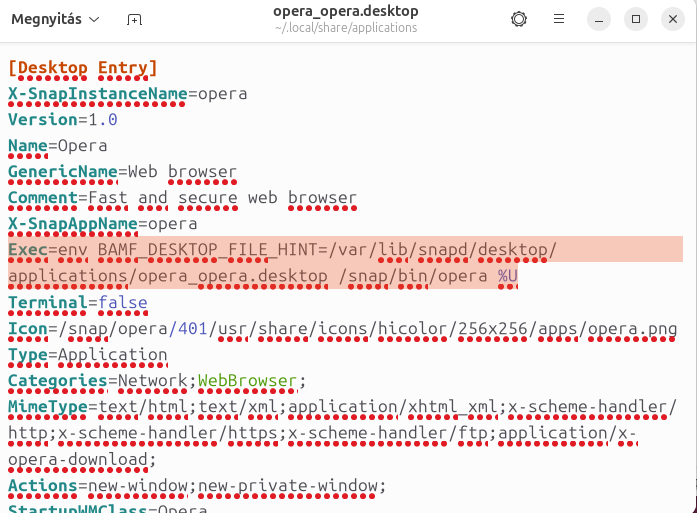Image resolution: width=697 pixels, height=513 pixels.
Task: Click the Terminal=false line
Action: (78, 303)
